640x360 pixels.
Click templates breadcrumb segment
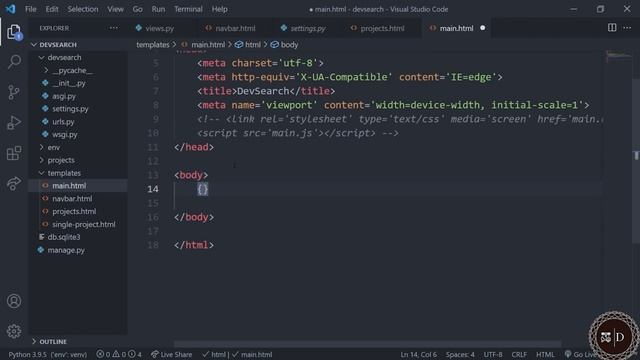pyautogui.click(x=153, y=44)
